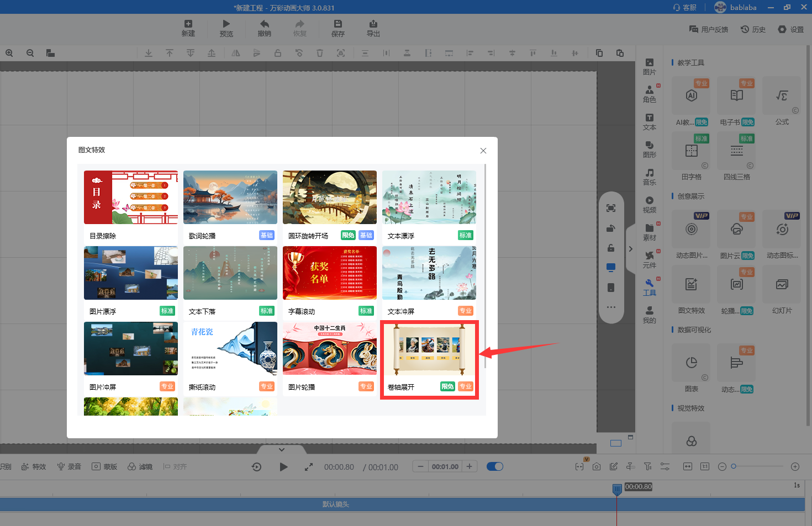Collapse timeline with the down chevron

pos(282,449)
